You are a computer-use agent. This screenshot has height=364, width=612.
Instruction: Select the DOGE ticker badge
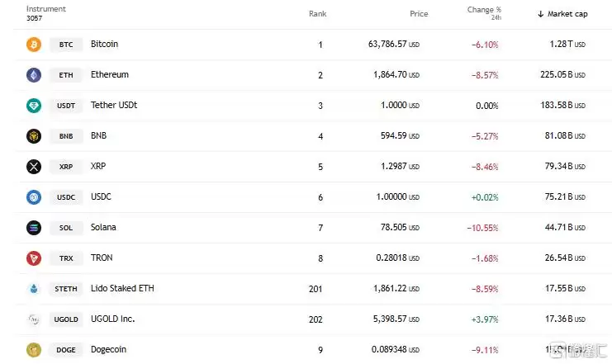click(66, 350)
